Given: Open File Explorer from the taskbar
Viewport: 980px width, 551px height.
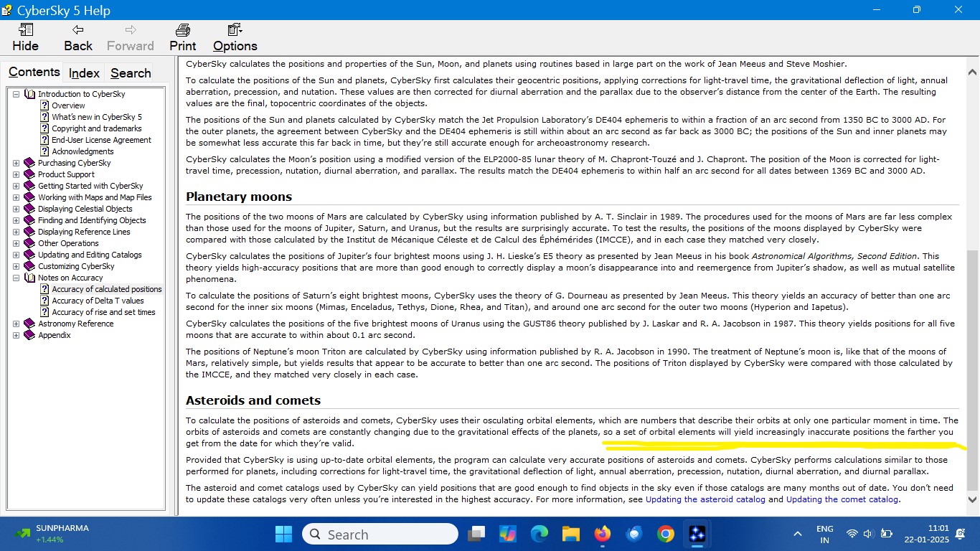Looking at the screenshot, I should click(570, 534).
